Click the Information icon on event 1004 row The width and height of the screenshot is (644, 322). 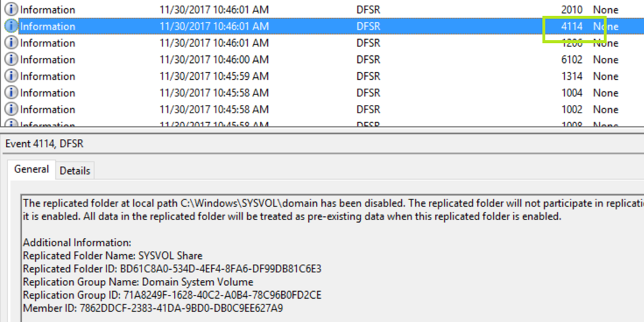[11, 93]
